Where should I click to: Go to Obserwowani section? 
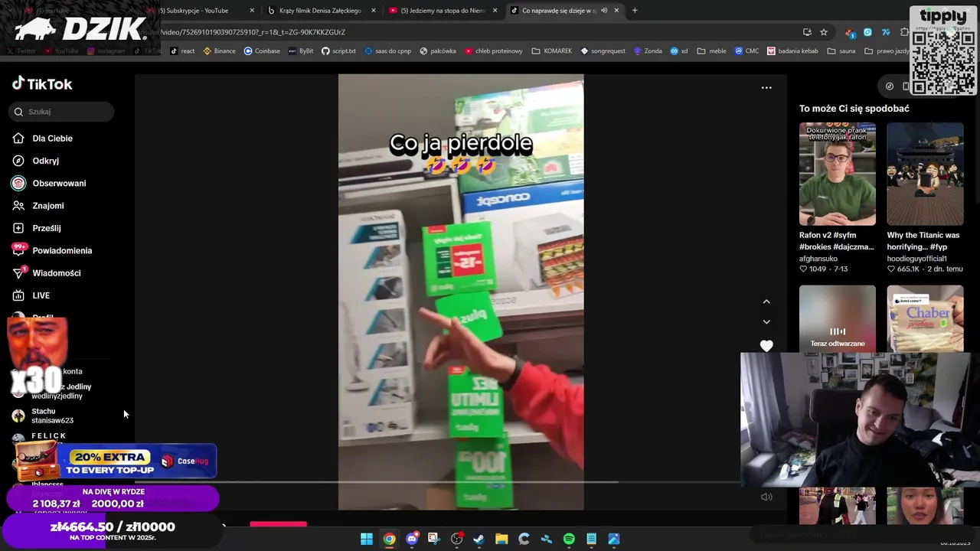(x=49, y=183)
